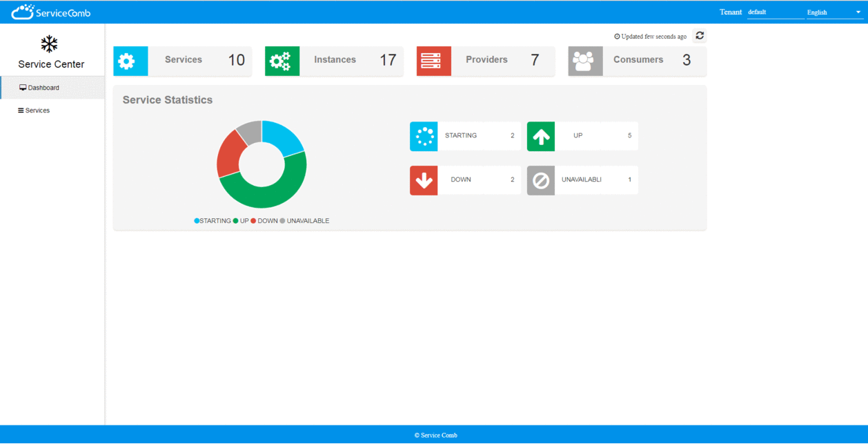Click the blue STARTING spinner icon
The width and height of the screenshot is (868, 444).
pos(424,137)
